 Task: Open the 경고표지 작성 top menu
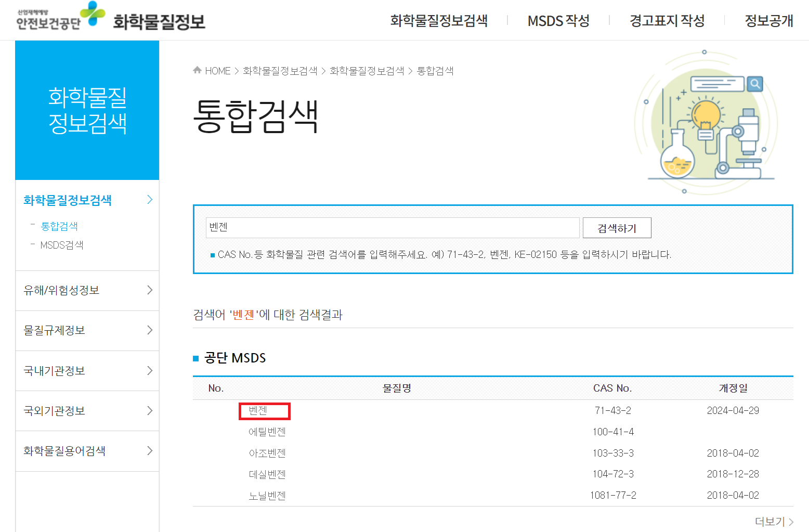click(667, 21)
